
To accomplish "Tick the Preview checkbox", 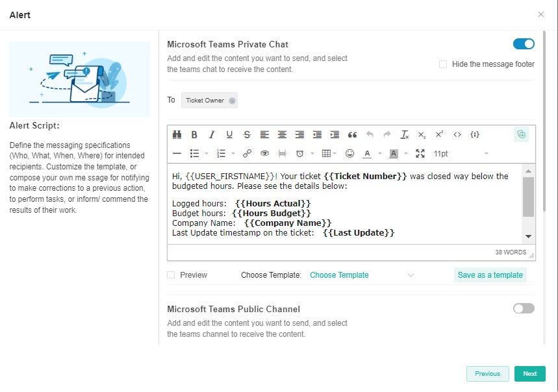I will point(171,275).
